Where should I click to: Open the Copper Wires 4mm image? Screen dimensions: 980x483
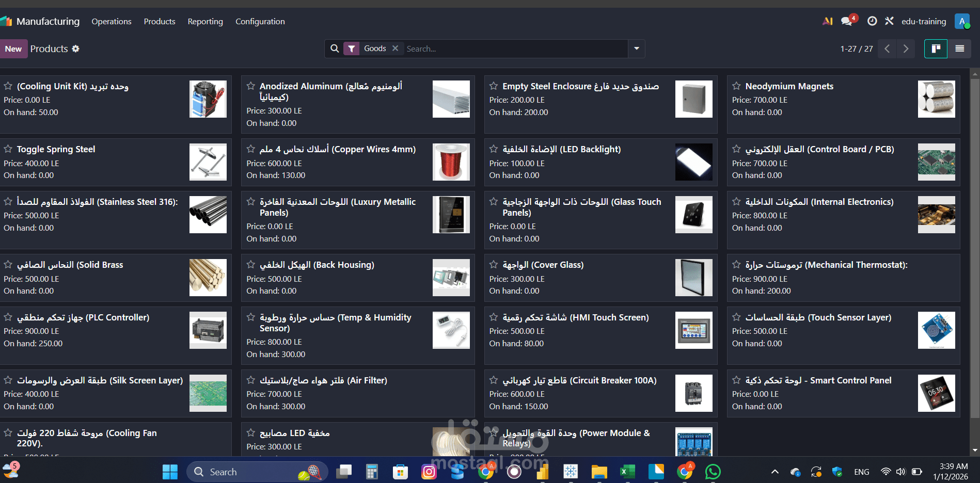(451, 162)
